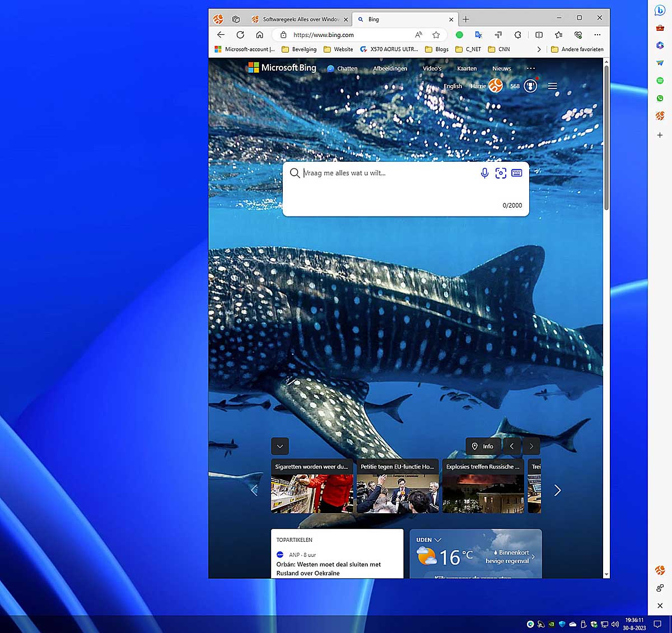Image resolution: width=672 pixels, height=633 pixels.
Task: Open the Extensions puzzle piece menu
Action: (x=518, y=35)
